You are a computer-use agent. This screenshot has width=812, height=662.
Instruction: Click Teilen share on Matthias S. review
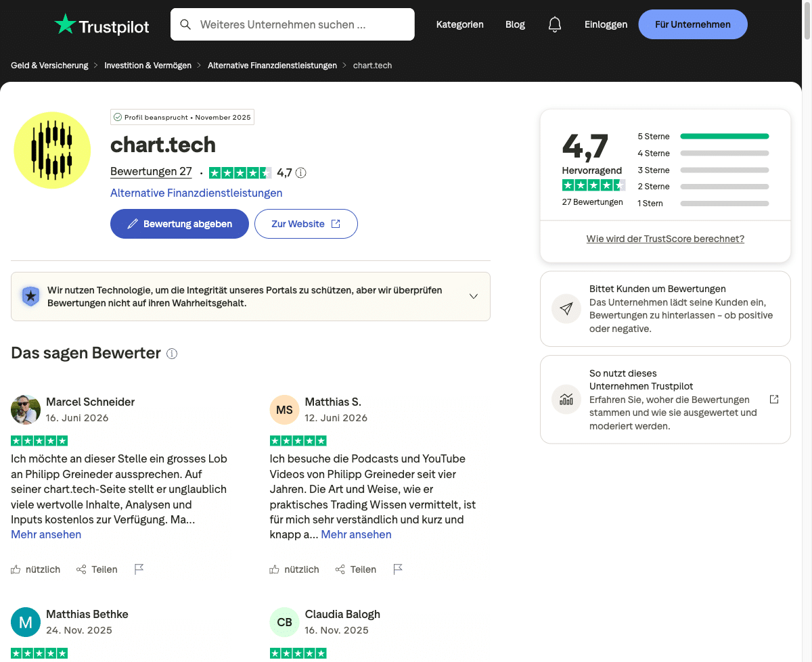pyautogui.click(x=356, y=569)
